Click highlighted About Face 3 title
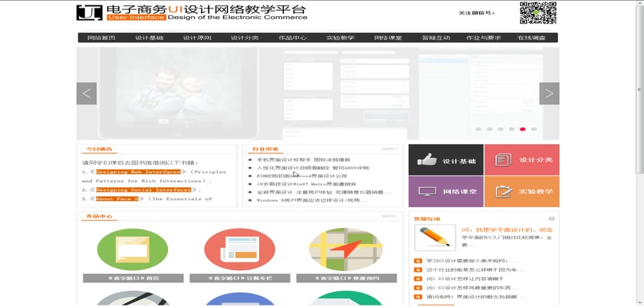Image resolution: width=644 pixels, height=307 pixels. (117, 199)
